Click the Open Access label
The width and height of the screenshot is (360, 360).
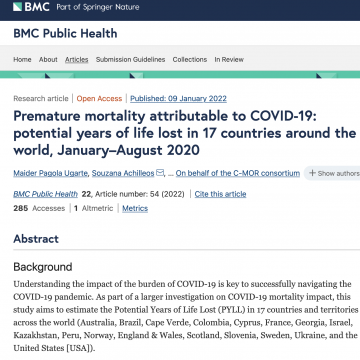99,99
